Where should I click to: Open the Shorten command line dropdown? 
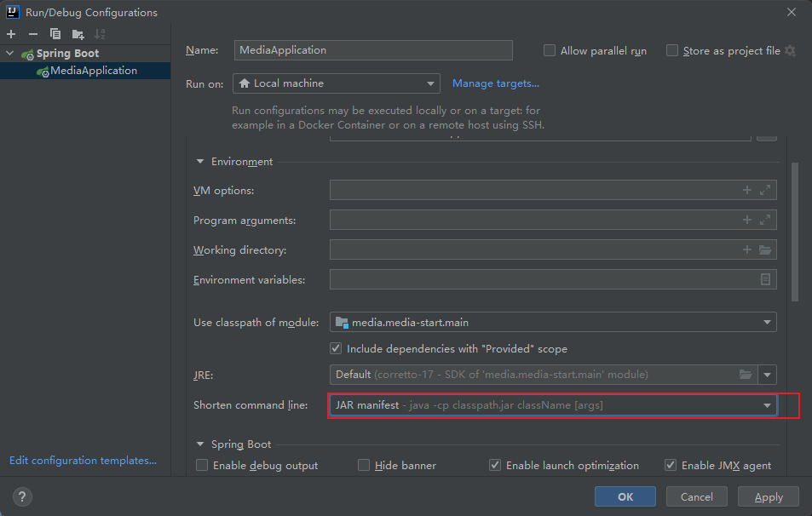coord(767,405)
